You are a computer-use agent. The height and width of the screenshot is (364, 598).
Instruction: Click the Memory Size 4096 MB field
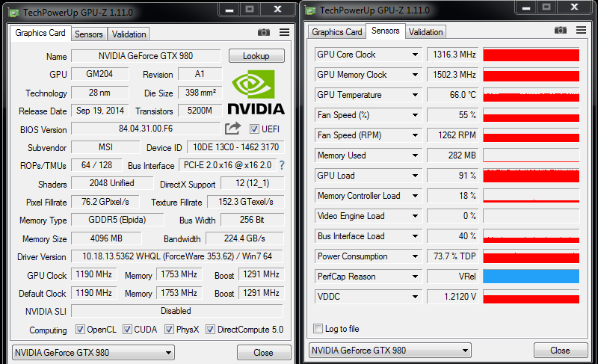click(106, 238)
